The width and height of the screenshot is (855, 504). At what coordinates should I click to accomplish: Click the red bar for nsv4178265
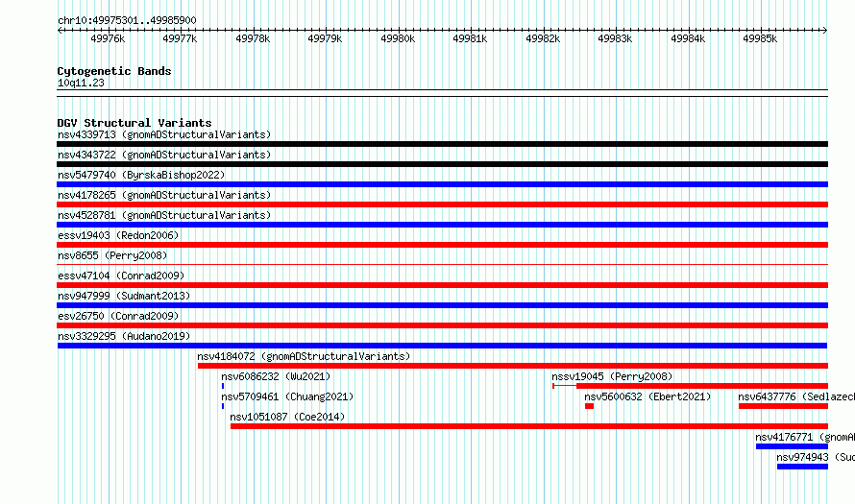pyautogui.click(x=442, y=204)
